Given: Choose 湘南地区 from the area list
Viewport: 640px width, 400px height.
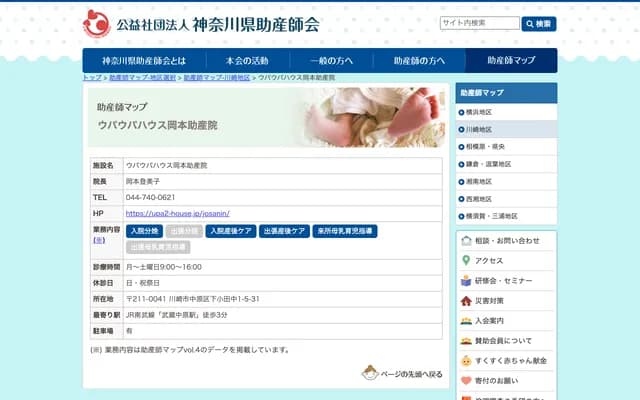Looking at the screenshot, I should pyautogui.click(x=479, y=182).
